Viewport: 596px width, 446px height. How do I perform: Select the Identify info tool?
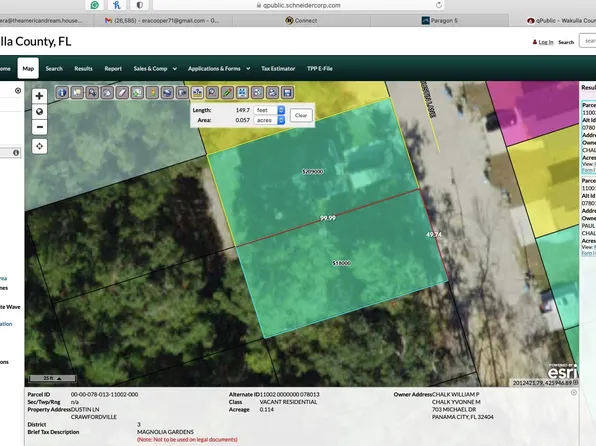[62, 92]
